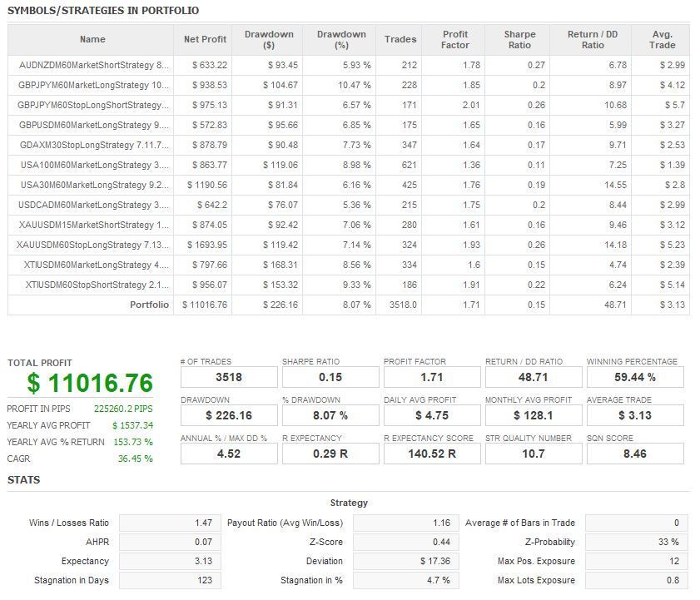Click the Max Pos. Exposure field 12
Image resolution: width=700 pixels, height=600 pixels.
click(x=637, y=561)
